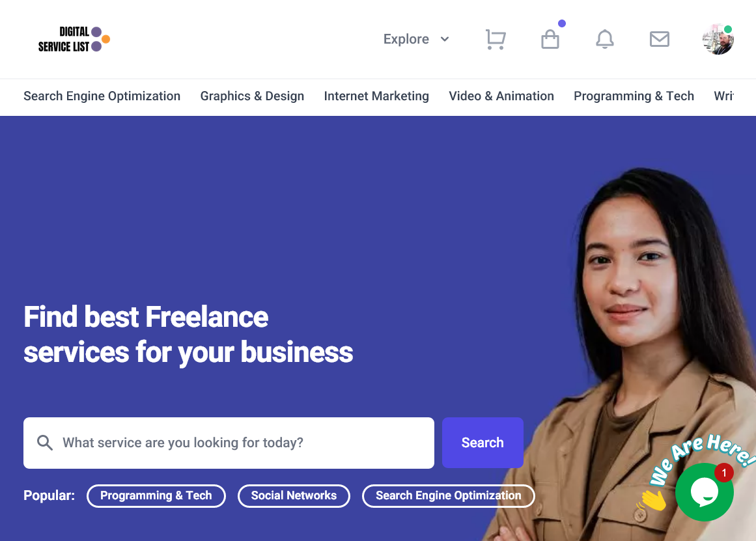Viewport: 756px width, 541px height.
Task: Open the shopping cart icon
Action: (495, 39)
